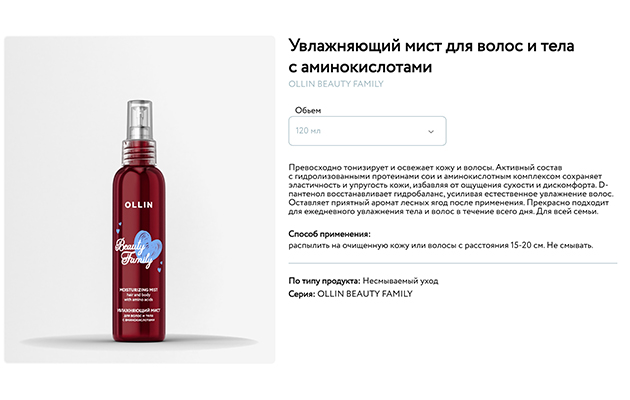Click the transparent spray cap of the bottle
The width and height of the screenshot is (630, 400).
coord(139,120)
